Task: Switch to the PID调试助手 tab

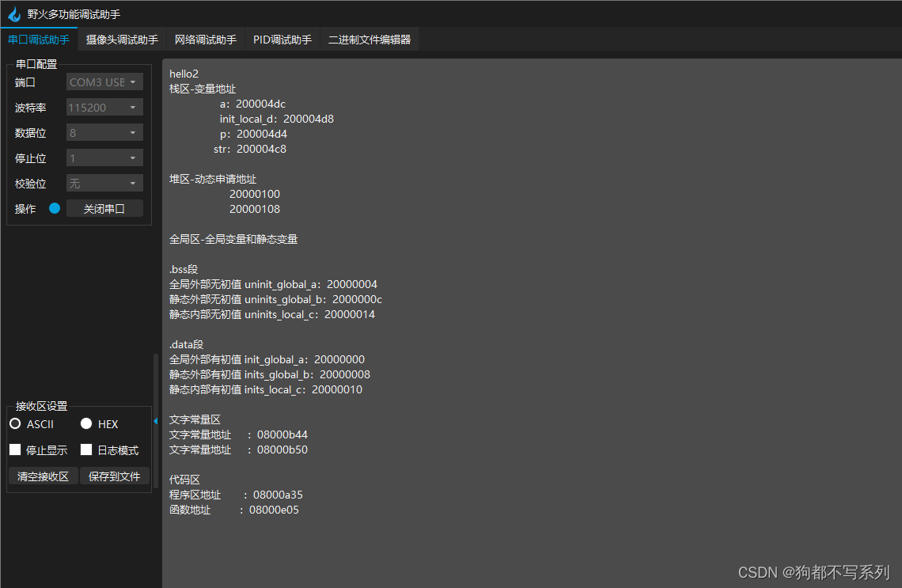Action: pos(282,40)
